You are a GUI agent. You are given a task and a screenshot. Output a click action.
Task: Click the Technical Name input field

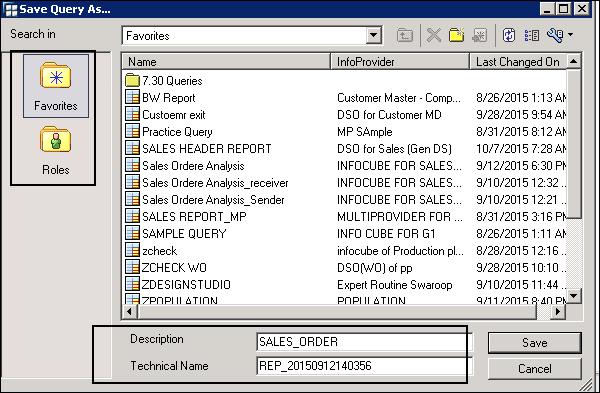click(365, 366)
